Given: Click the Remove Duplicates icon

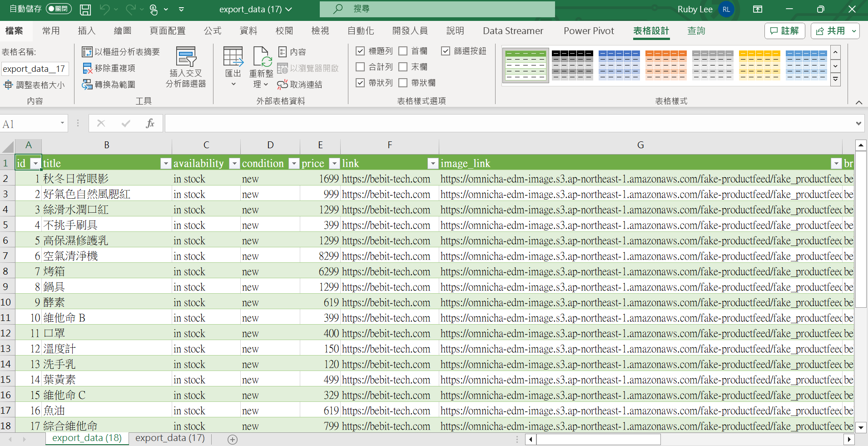Looking at the screenshot, I should click(88, 68).
